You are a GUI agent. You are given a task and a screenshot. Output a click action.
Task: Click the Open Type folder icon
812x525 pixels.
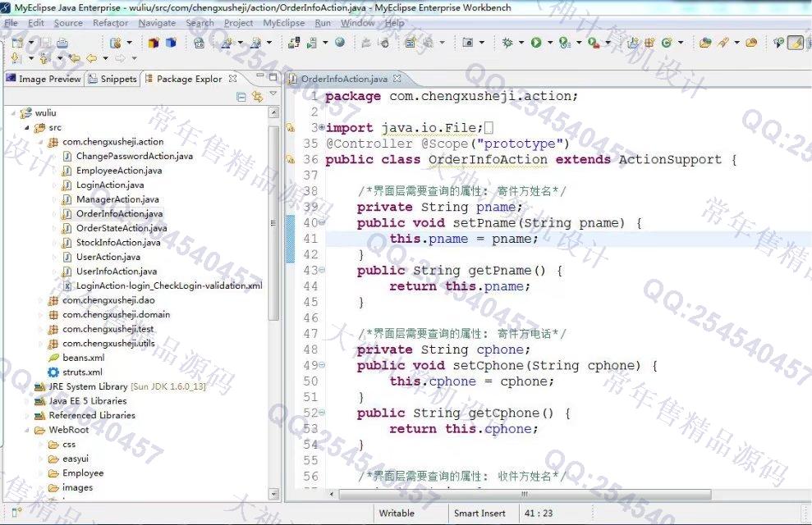[x=705, y=43]
